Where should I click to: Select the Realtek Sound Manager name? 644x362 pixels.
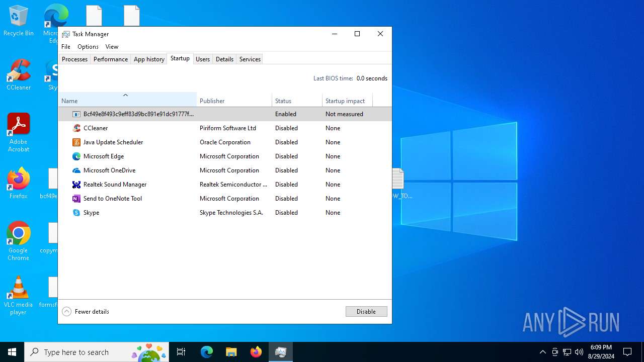(x=115, y=185)
